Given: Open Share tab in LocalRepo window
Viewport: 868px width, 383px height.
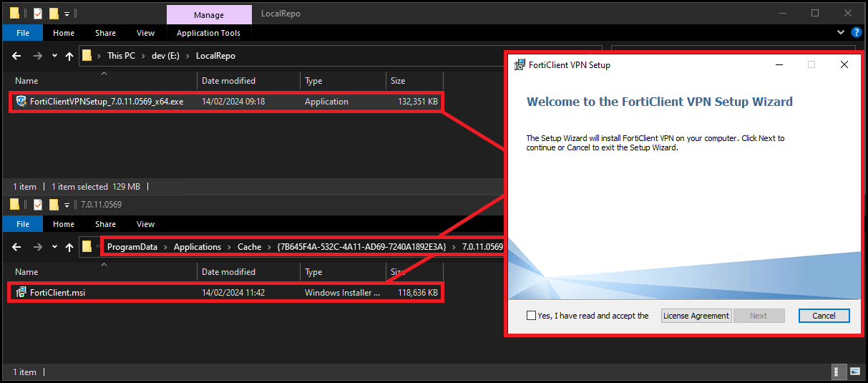Looking at the screenshot, I should pyautogui.click(x=105, y=33).
